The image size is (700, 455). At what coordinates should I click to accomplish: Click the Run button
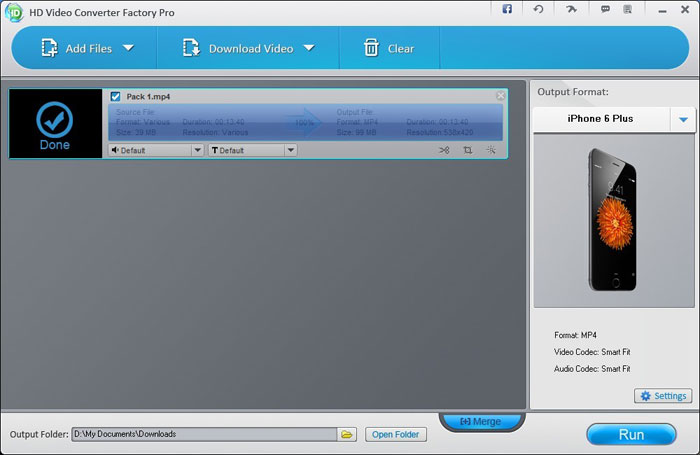(631, 434)
